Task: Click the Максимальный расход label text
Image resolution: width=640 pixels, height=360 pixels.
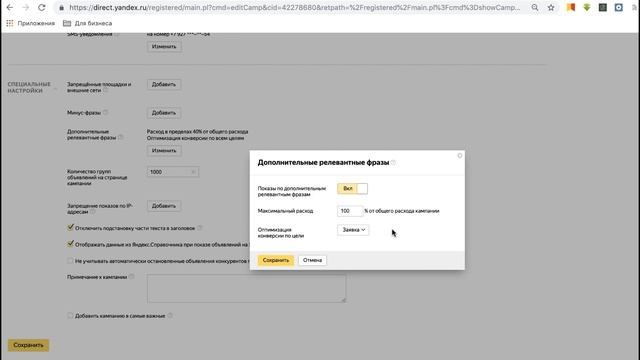Action: click(x=285, y=211)
